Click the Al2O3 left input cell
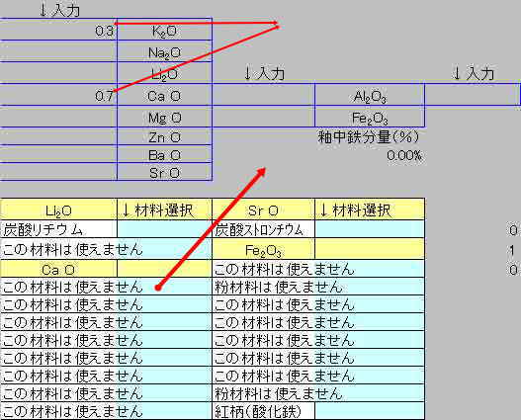This screenshot has width=521, height=420. 263,95
